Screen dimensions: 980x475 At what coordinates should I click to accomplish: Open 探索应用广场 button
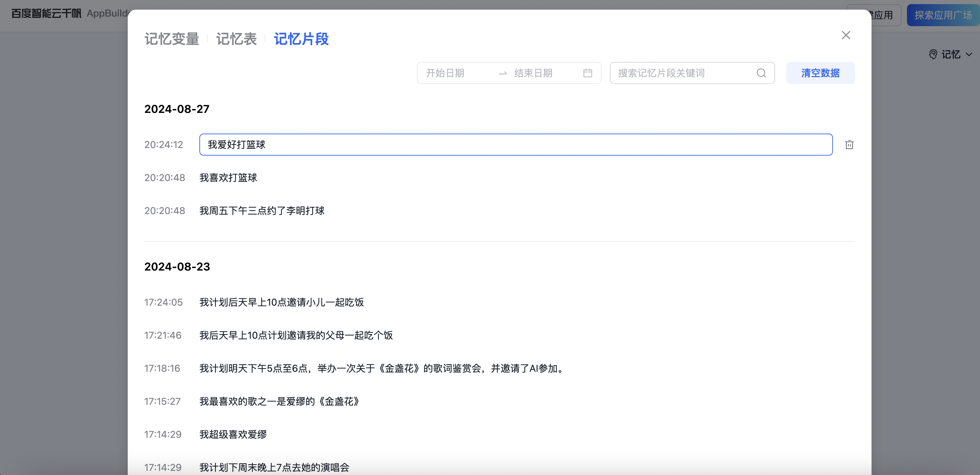click(x=943, y=15)
